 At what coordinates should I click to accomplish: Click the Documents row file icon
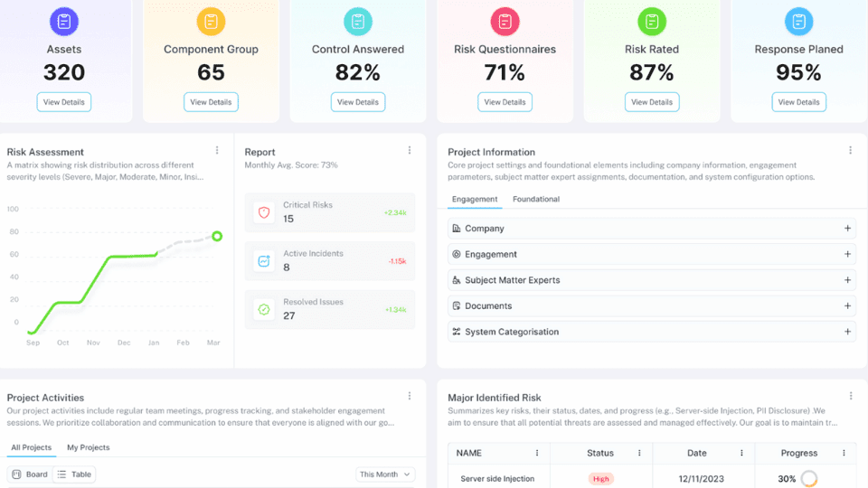pyautogui.click(x=456, y=306)
